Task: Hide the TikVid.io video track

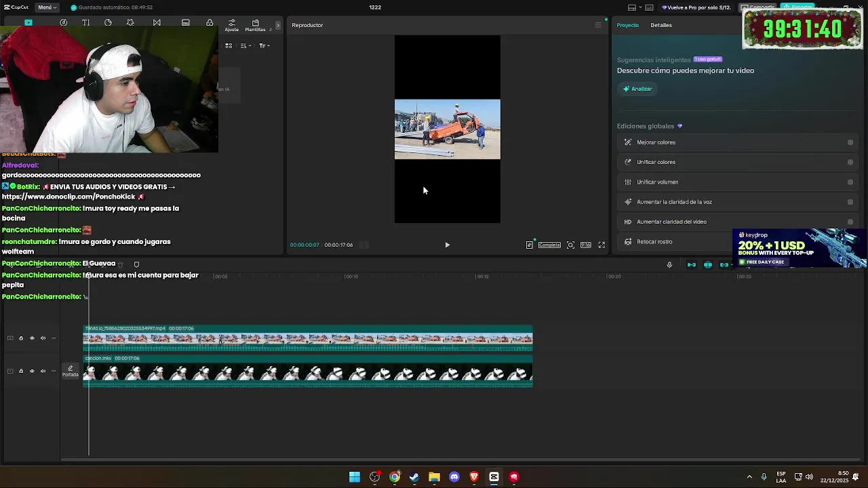Action: point(32,338)
